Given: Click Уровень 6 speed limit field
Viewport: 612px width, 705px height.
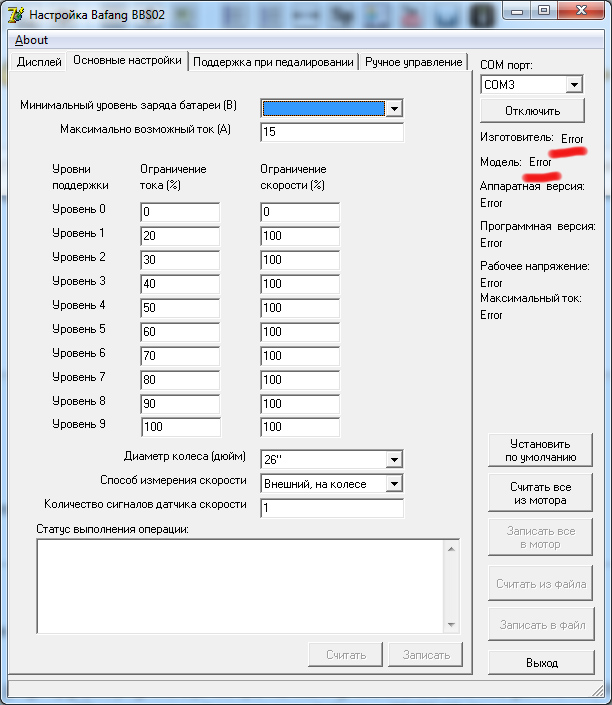Looking at the screenshot, I should pos(300,356).
